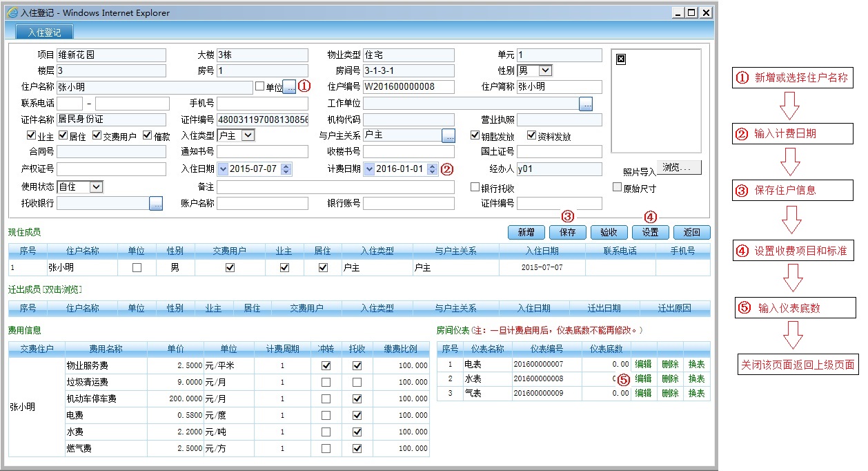Image resolution: width=868 pixels, height=471 pixels.
Task: Enable the 银行托收 checkbox
Action: (475, 187)
